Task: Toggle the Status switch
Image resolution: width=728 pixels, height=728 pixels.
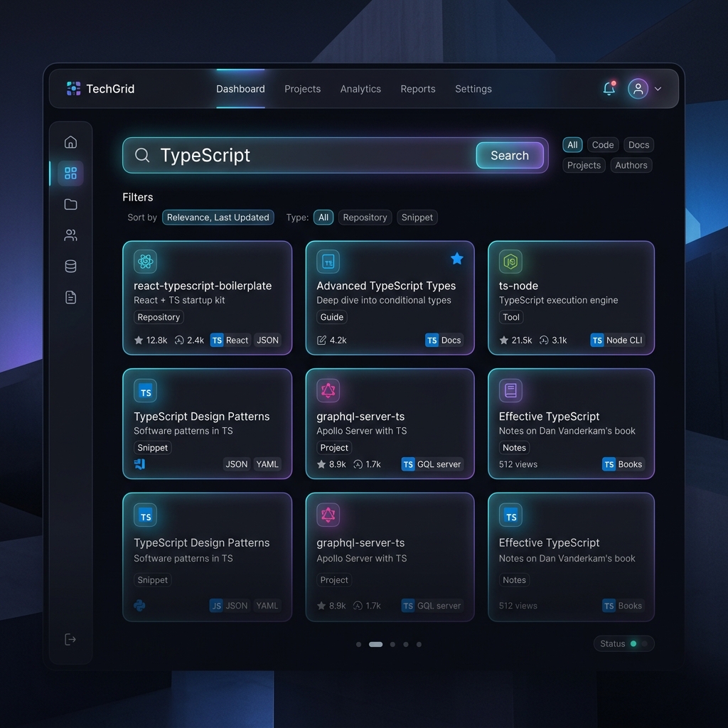Action: [x=638, y=643]
